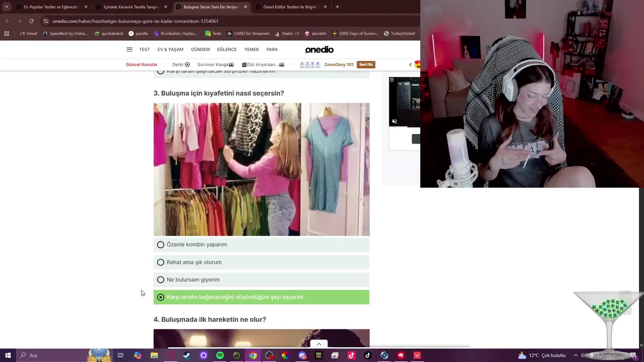Open the Discord taskbar icon
The width and height of the screenshot is (644, 362).
point(302,355)
